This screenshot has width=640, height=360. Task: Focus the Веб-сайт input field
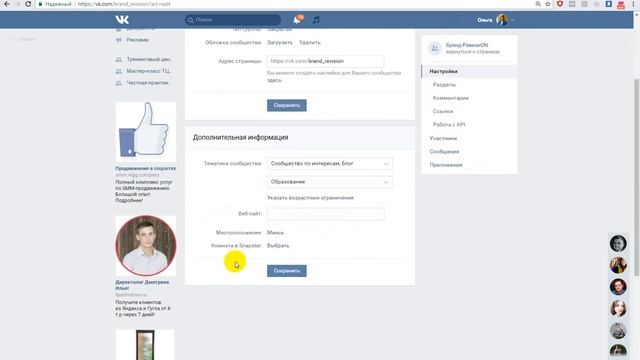[x=326, y=214]
